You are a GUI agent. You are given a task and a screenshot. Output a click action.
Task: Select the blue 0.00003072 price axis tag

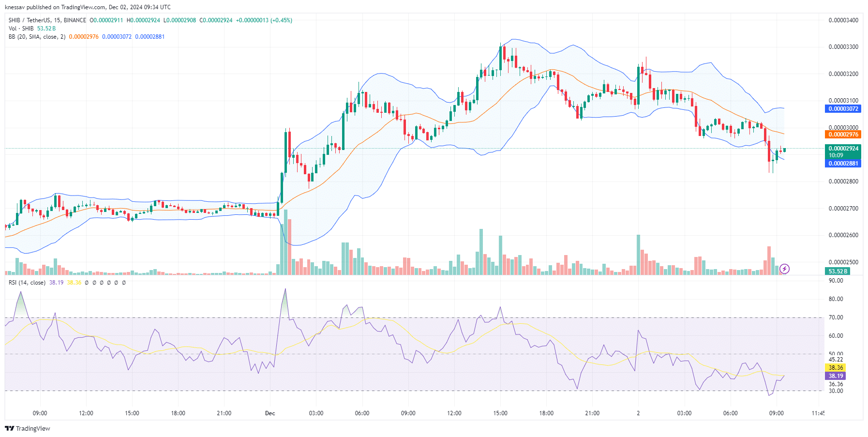click(843, 109)
